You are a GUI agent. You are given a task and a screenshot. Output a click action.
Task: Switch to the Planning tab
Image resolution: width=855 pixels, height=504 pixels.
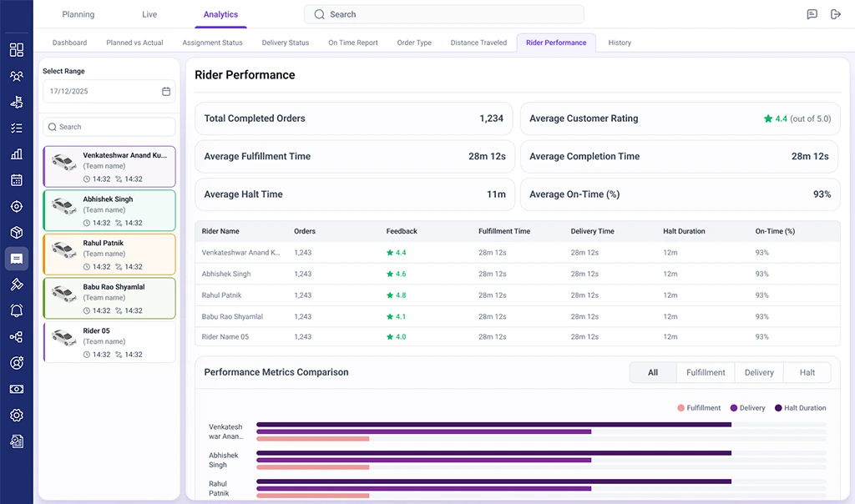[x=78, y=14]
